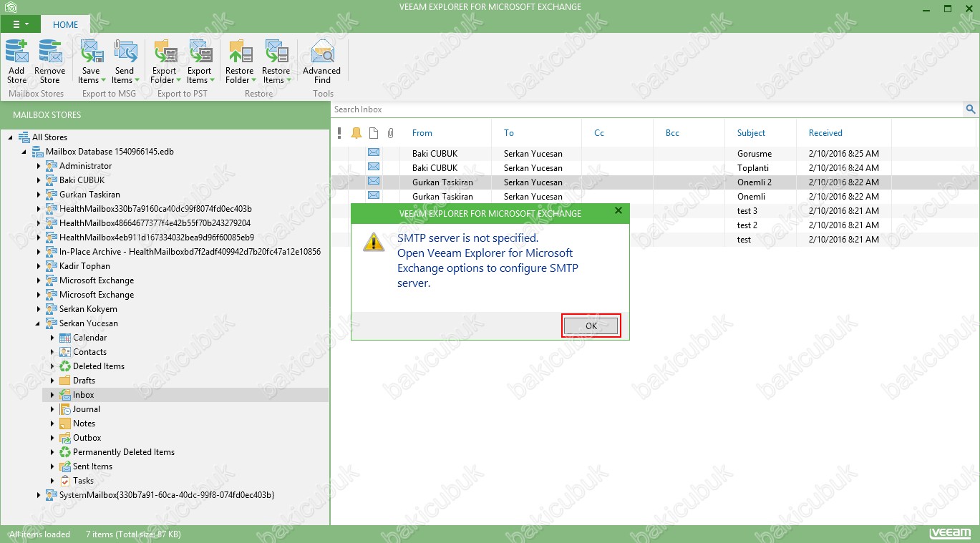980x543 pixels.
Task: Select the mail with subject Gorusme
Action: pyautogui.click(x=654, y=153)
